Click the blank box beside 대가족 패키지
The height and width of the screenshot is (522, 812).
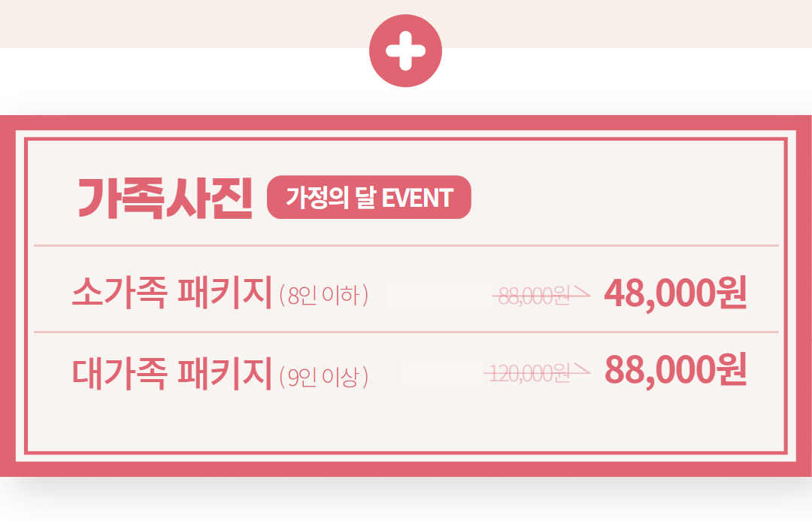coord(441,372)
